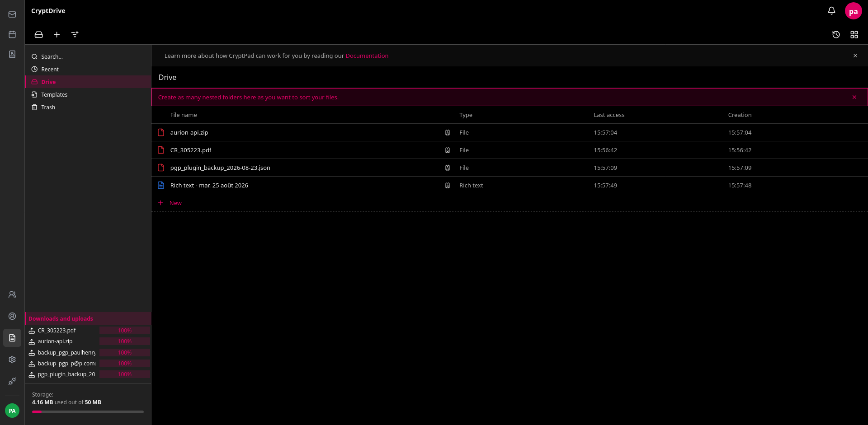The height and width of the screenshot is (425, 868).
Task: Open the pink 'pa' user menu avatar
Action: 853,11
